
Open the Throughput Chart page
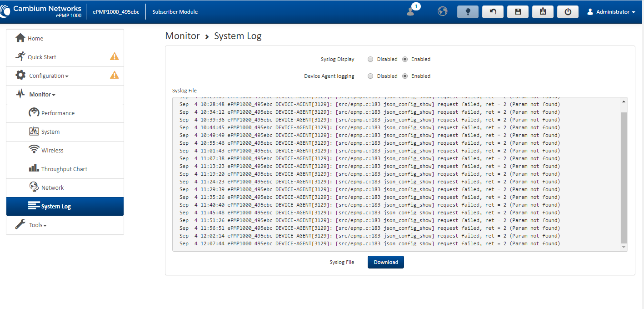(x=64, y=169)
